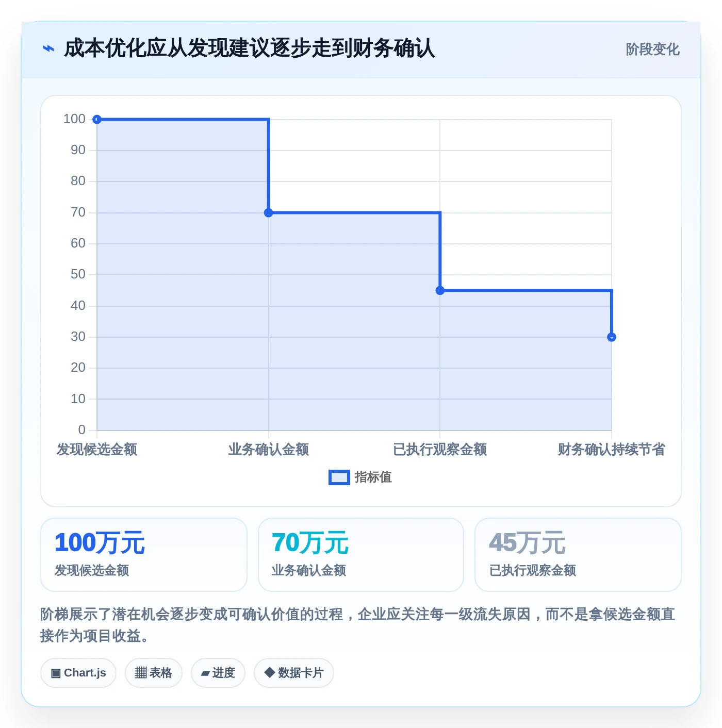Click the y-axis value 50
722x728 pixels.
coord(78,274)
